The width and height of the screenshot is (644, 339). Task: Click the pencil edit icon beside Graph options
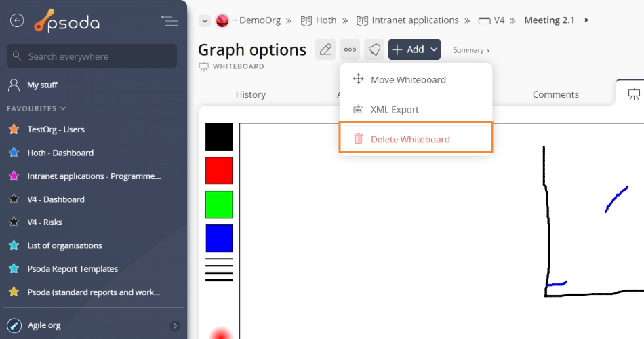(325, 49)
